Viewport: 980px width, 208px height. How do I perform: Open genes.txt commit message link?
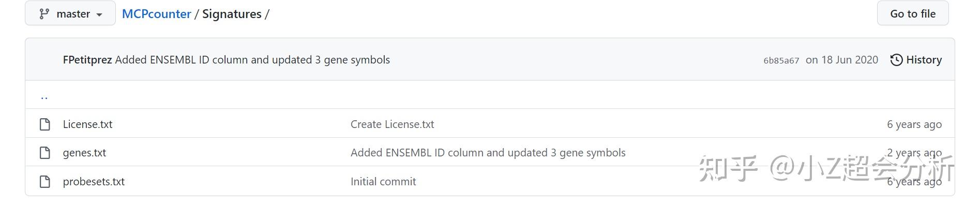click(488, 153)
